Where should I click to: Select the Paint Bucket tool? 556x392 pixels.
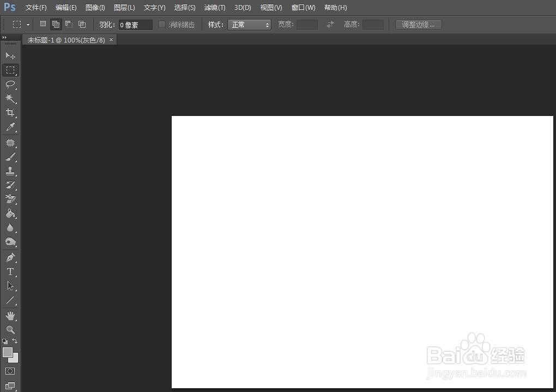coord(10,213)
